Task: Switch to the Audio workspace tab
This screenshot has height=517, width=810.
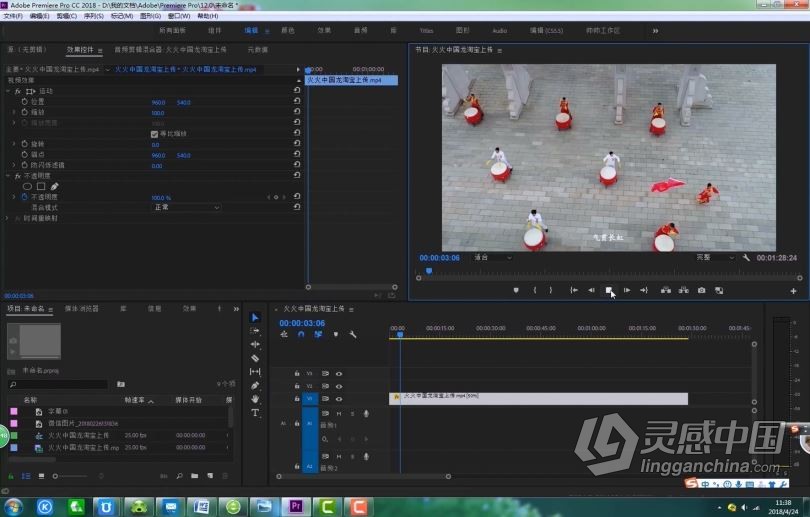Action: [x=499, y=31]
